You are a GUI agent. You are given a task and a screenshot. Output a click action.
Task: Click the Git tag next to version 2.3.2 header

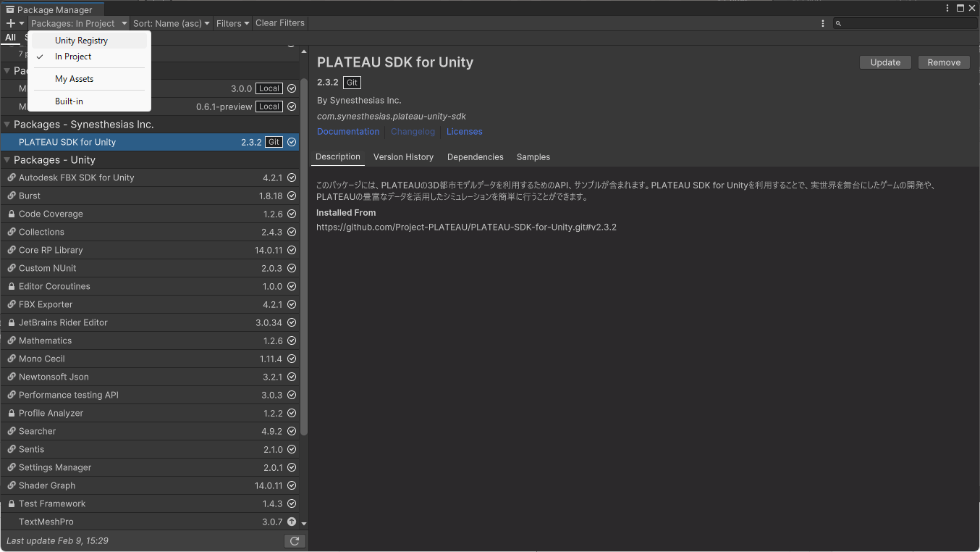tap(352, 83)
